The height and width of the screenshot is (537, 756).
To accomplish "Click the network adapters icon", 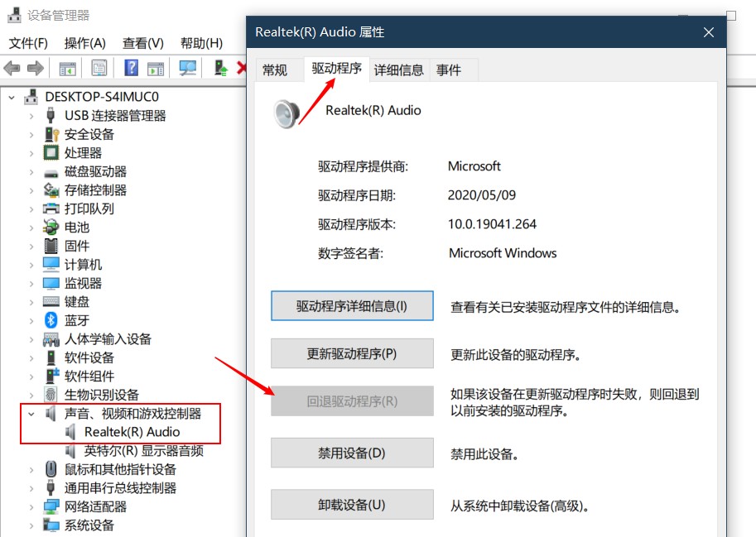I will pyautogui.click(x=51, y=506).
